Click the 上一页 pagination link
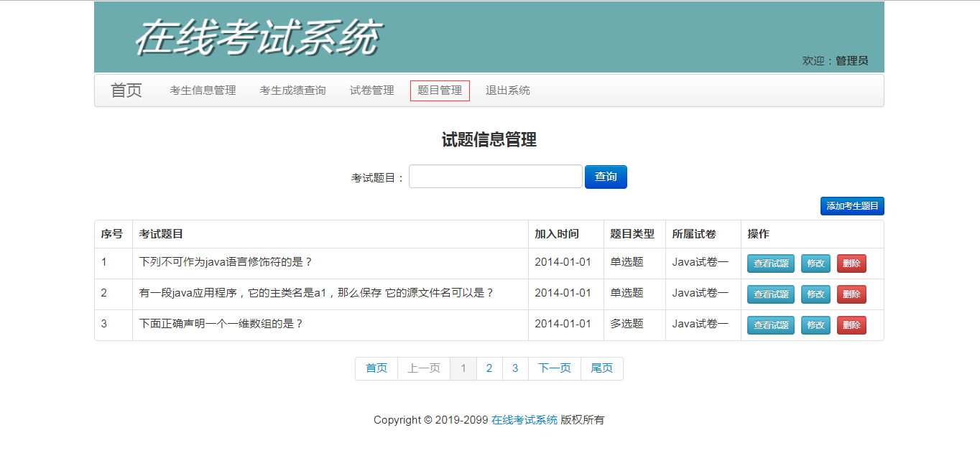Viewport: 980px width, 471px height. tap(424, 368)
